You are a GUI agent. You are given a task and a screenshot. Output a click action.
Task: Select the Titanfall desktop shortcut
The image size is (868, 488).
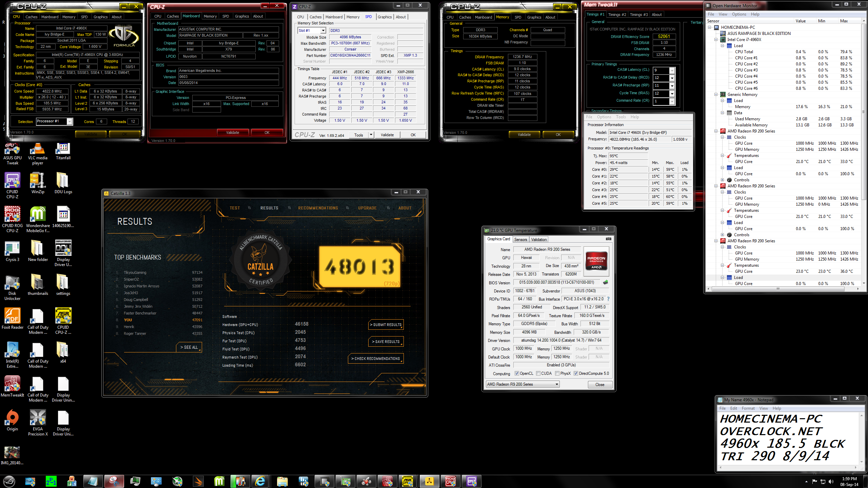63,152
